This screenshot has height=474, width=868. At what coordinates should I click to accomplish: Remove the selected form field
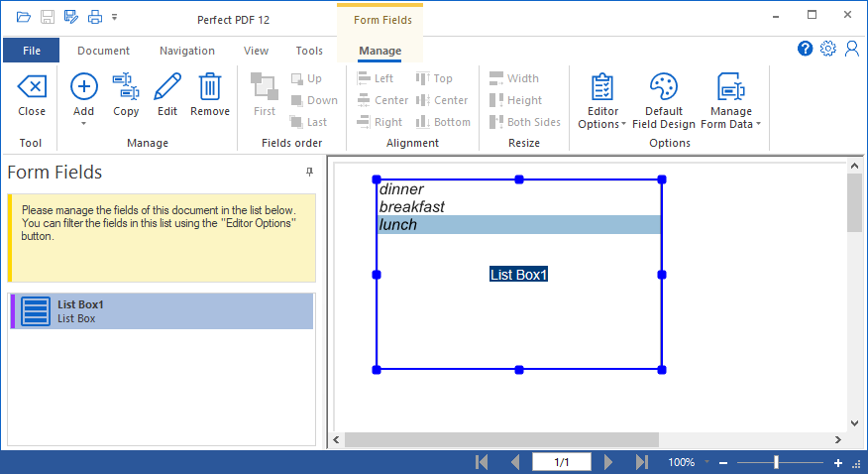(x=210, y=94)
